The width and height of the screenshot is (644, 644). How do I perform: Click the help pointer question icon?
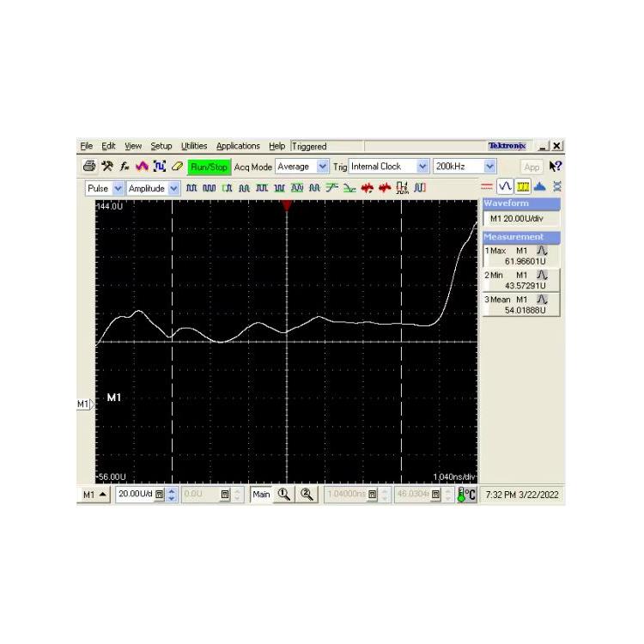tap(556, 167)
